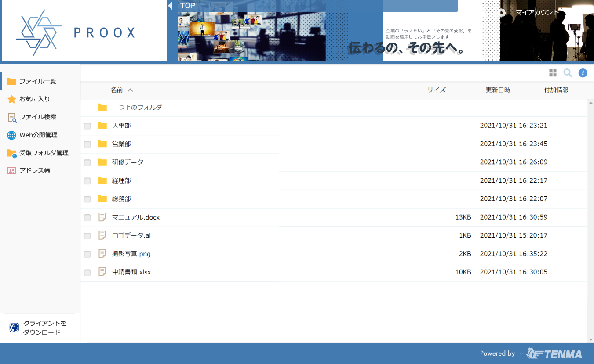The height and width of the screenshot is (364, 594).
Task: Click the PROOX logo
Action: 75,32
